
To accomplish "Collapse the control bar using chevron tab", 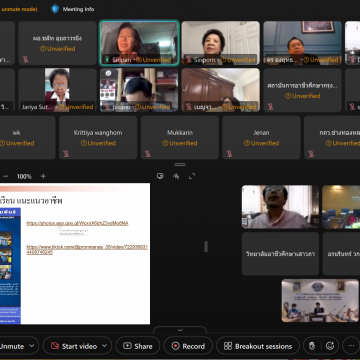I will (180, 330).
